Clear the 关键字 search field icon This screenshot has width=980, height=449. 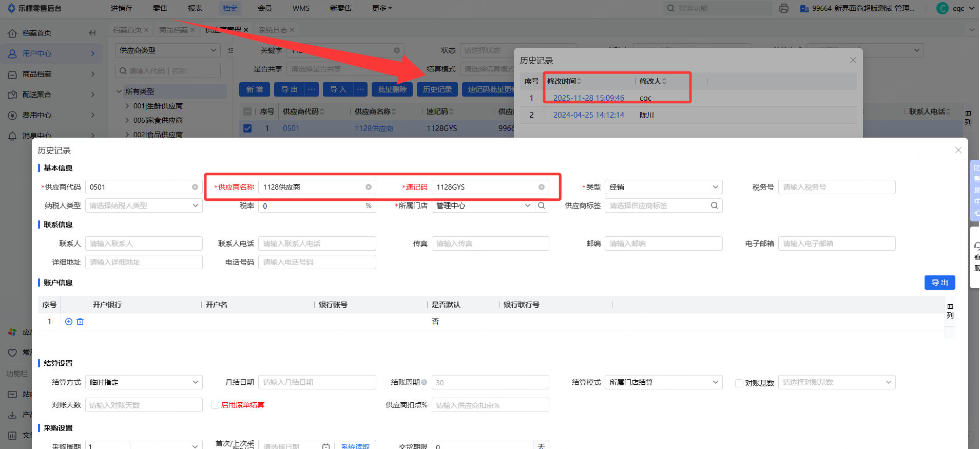pyautogui.click(x=397, y=50)
